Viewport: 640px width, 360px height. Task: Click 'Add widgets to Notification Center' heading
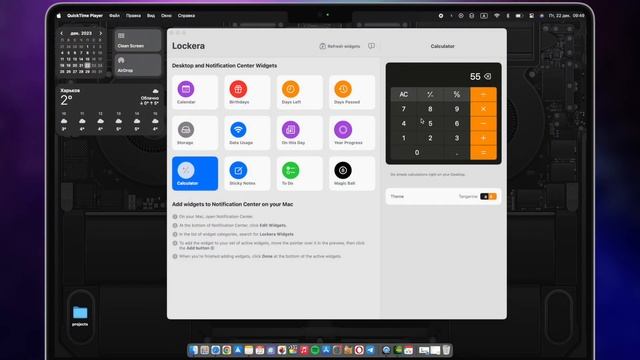click(232, 204)
